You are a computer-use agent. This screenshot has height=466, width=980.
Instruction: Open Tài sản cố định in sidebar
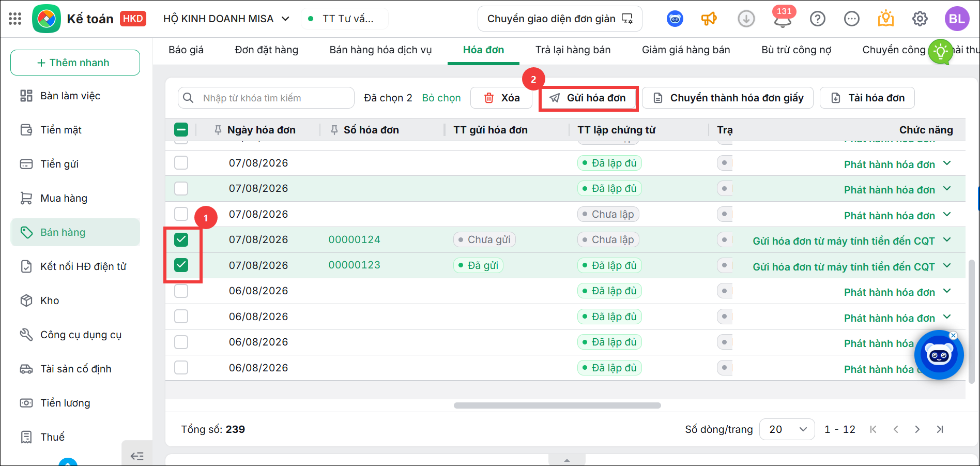click(75, 369)
